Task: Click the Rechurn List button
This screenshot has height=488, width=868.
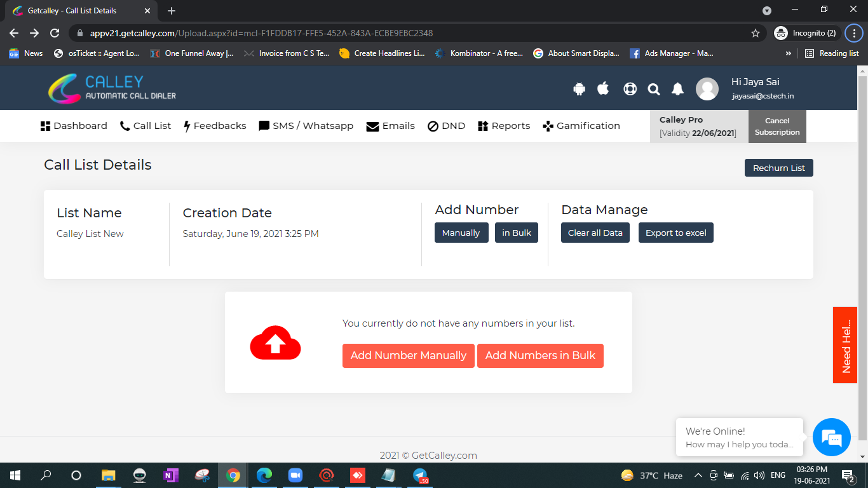Action: tap(778, 168)
